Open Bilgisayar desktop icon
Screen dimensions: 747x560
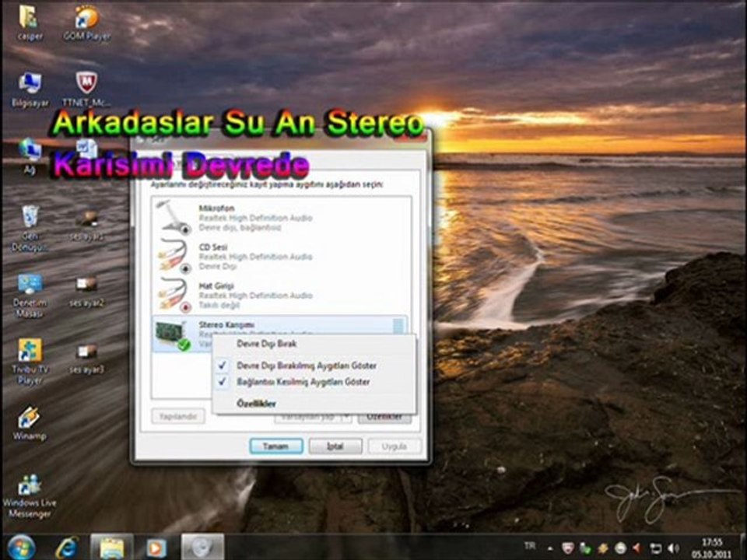tap(30, 89)
